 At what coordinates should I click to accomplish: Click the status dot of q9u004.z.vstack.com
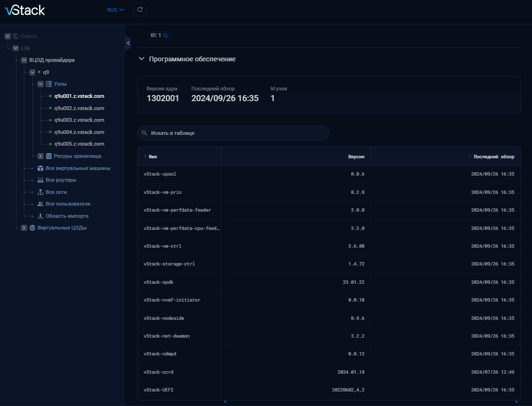tap(50, 132)
